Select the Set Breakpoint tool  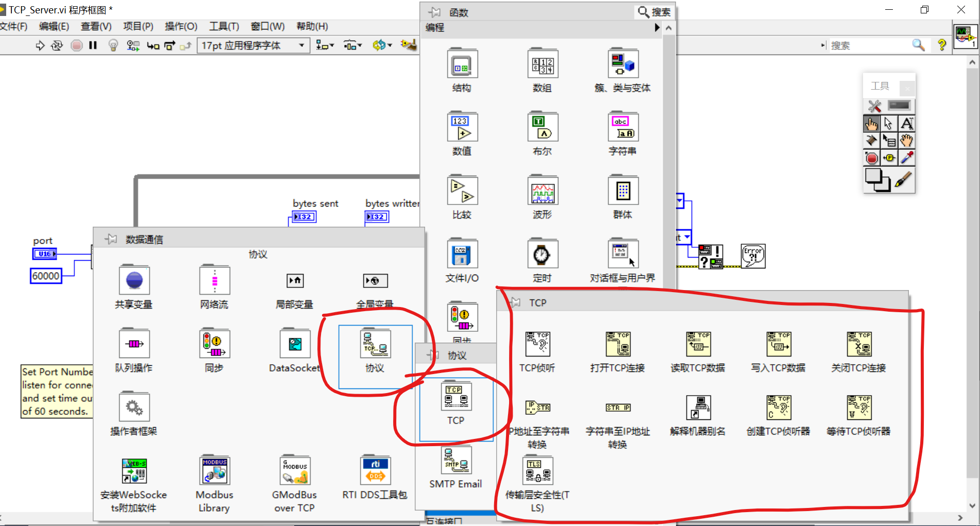tap(871, 158)
